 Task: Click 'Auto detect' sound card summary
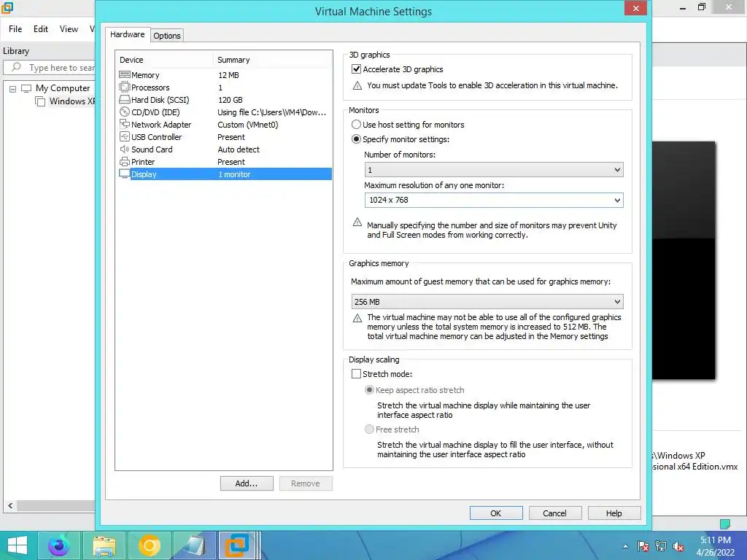[x=239, y=149]
